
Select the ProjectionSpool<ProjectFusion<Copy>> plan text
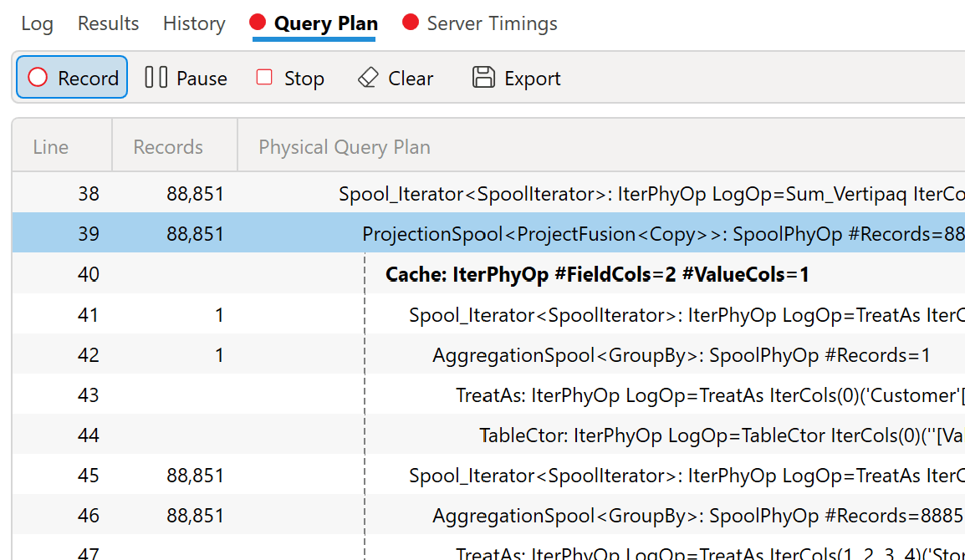coord(663,234)
